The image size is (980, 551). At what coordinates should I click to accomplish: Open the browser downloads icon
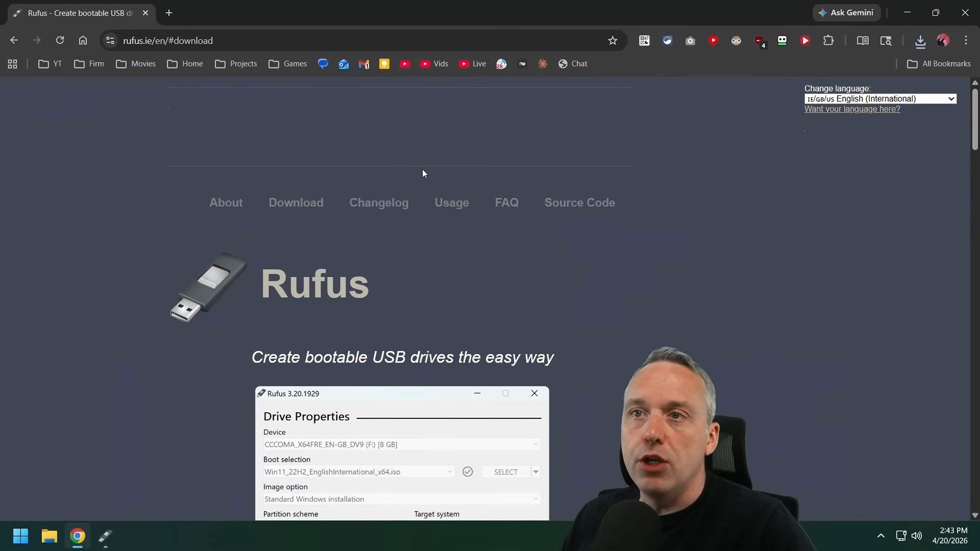pyautogui.click(x=920, y=41)
